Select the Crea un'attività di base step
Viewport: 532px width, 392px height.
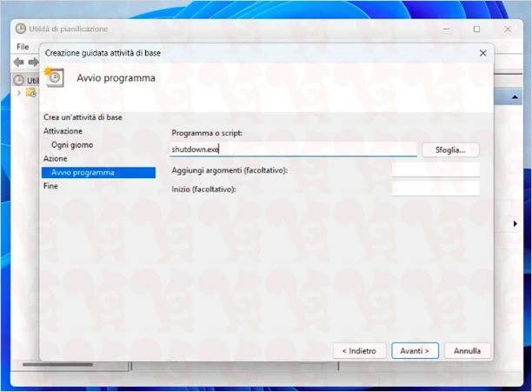[x=83, y=117]
